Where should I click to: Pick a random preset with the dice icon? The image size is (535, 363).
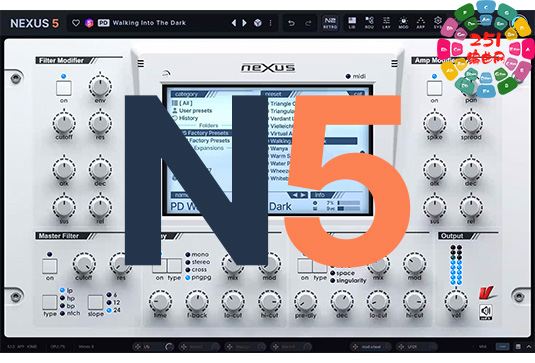pos(258,23)
